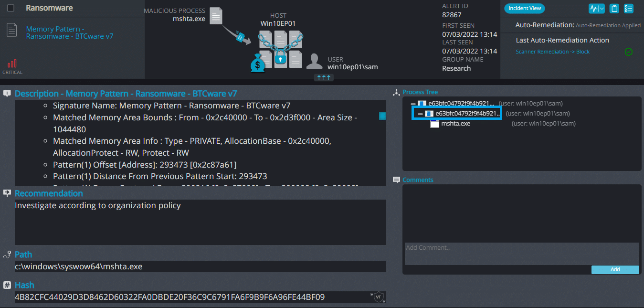Click the host name Win10EP01

(278, 23)
